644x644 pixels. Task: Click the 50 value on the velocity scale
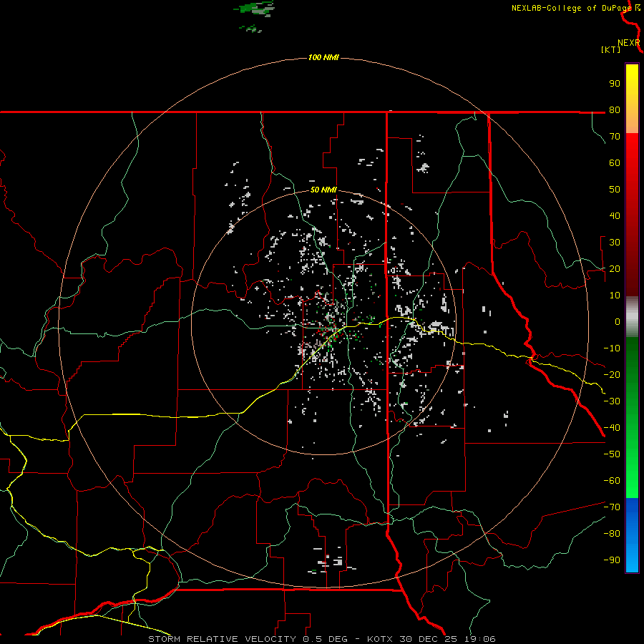[615, 190]
